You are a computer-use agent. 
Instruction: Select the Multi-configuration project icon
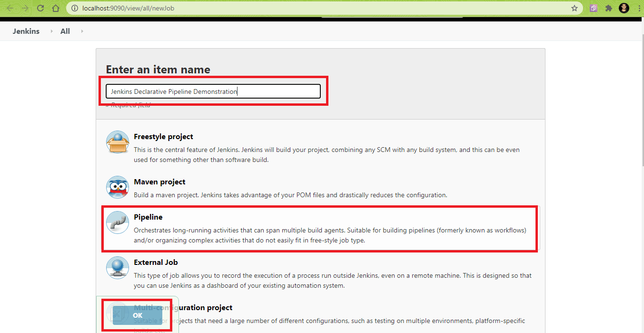(117, 313)
